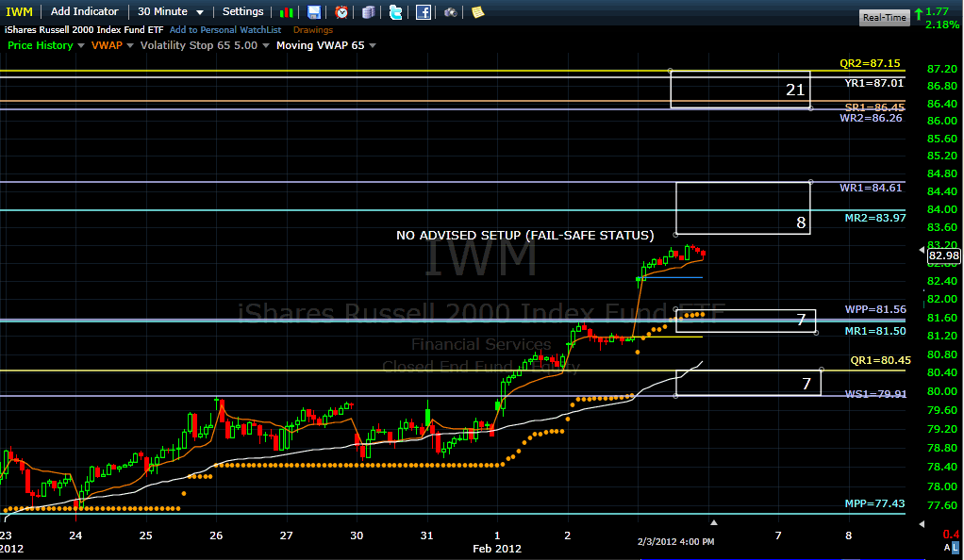Image resolution: width=964 pixels, height=560 pixels.
Task: Select the WR2=86.26 level label
Action: coord(871,118)
